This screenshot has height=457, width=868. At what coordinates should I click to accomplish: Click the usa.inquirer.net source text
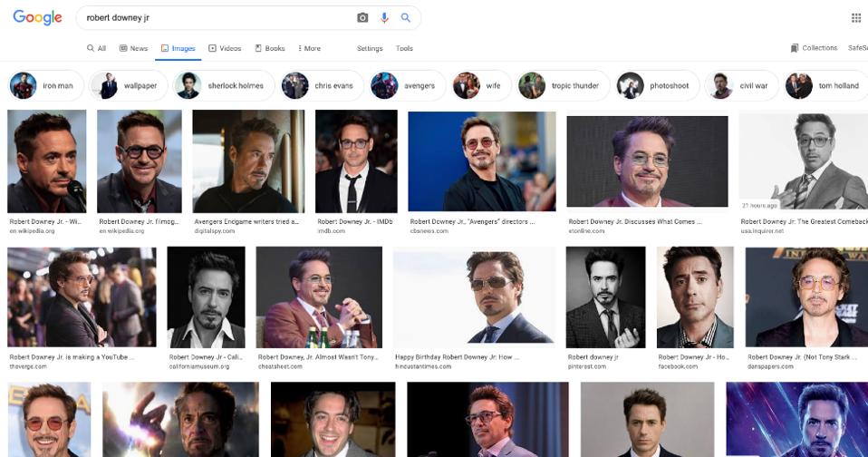click(x=762, y=231)
